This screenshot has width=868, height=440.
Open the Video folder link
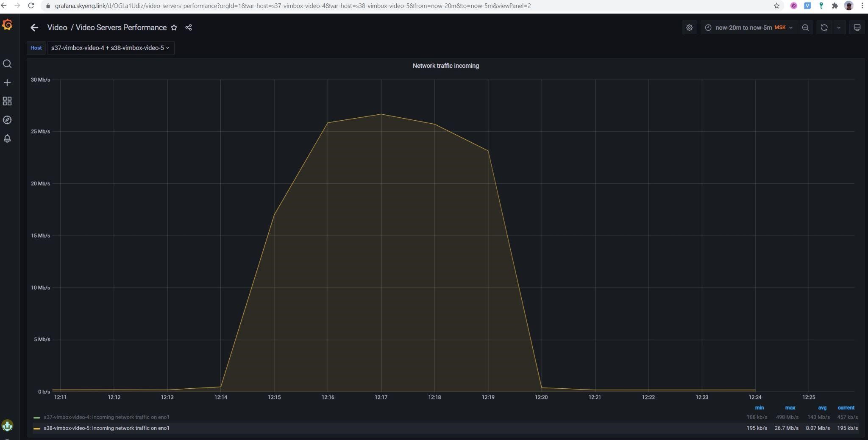pyautogui.click(x=57, y=28)
